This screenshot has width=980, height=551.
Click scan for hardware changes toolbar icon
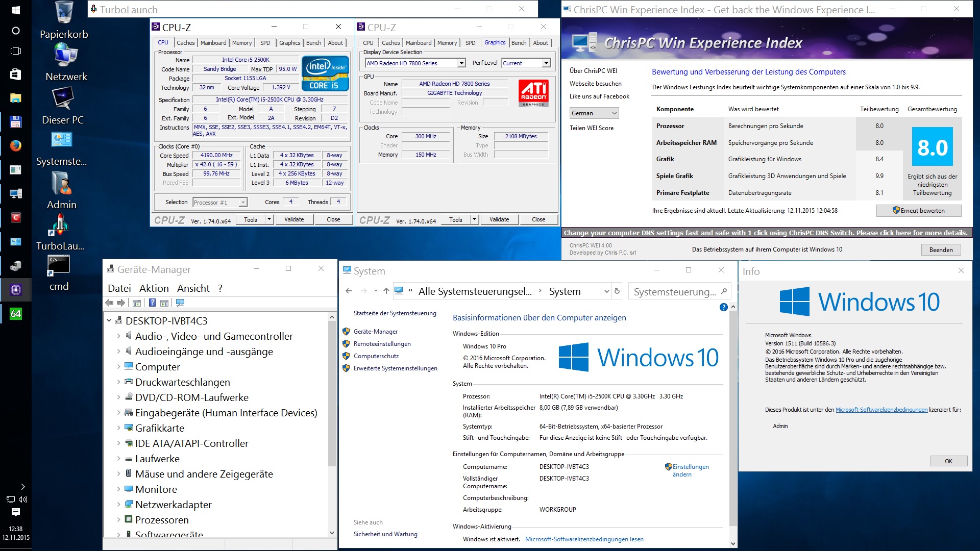[x=180, y=303]
